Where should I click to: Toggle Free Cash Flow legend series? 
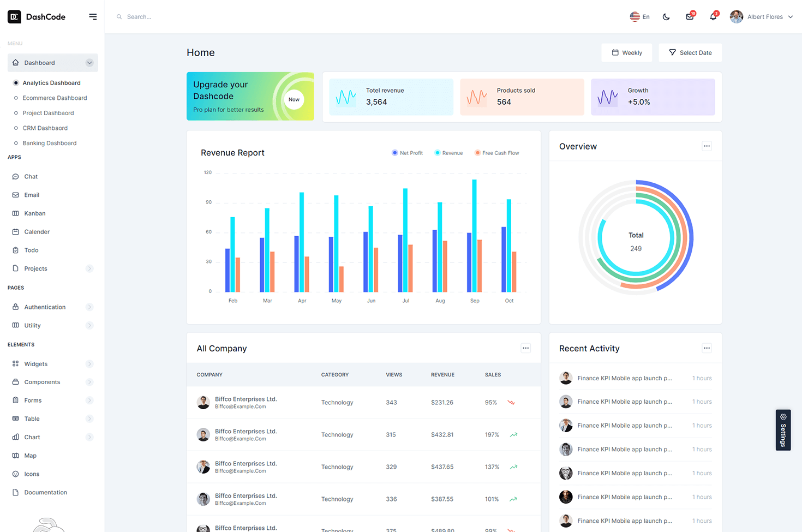click(497, 153)
